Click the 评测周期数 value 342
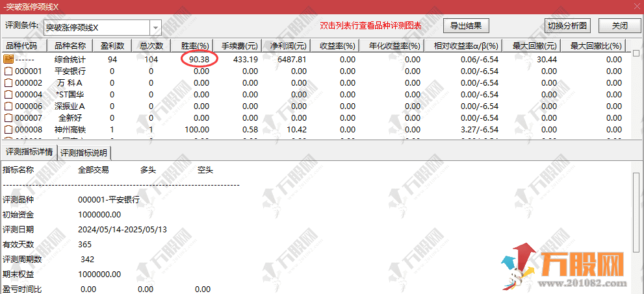Image resolution: width=644 pixels, height=294 pixels. 88,260
